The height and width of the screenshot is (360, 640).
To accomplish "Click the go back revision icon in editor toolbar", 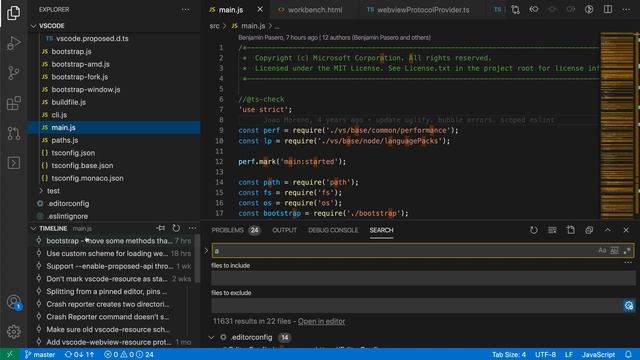I will coord(534,9).
